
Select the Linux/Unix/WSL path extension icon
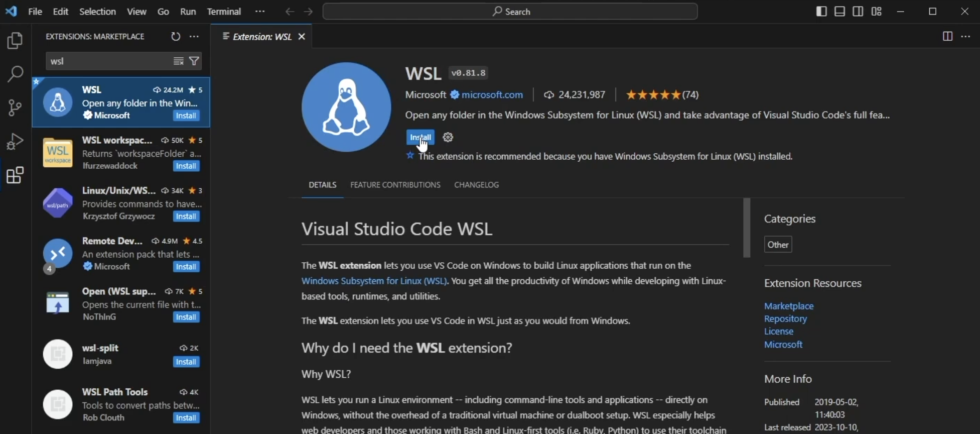point(58,203)
